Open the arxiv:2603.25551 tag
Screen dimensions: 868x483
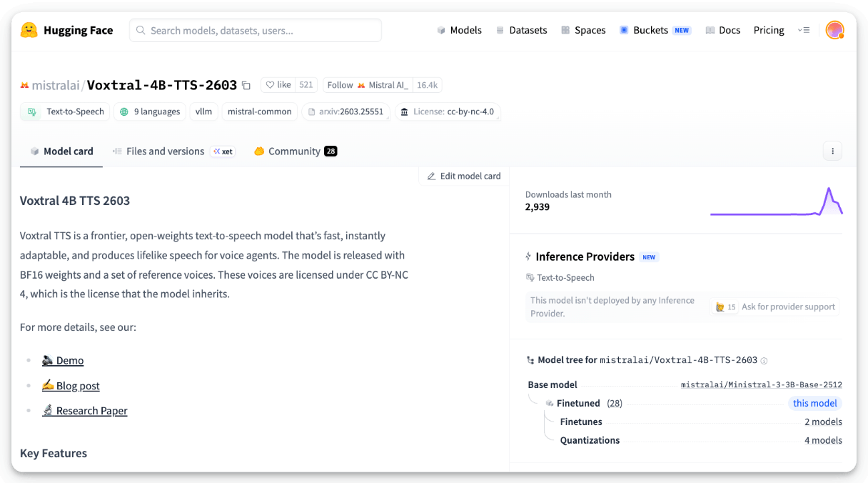pos(346,111)
